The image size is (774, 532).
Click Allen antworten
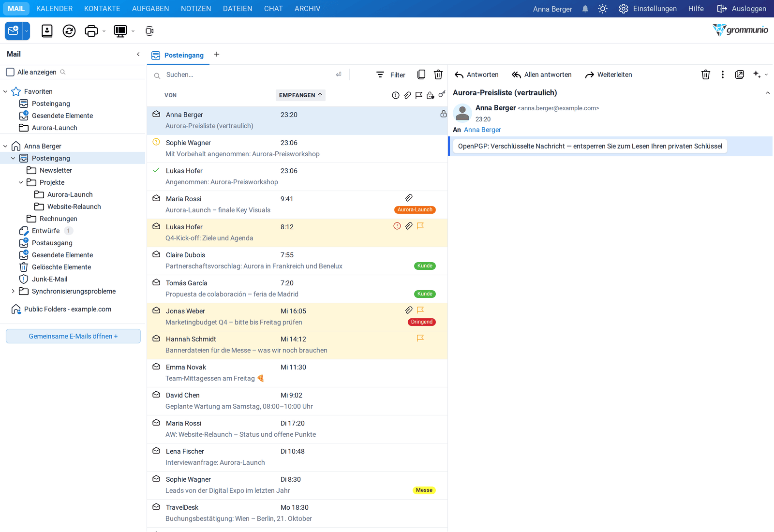pyautogui.click(x=542, y=74)
